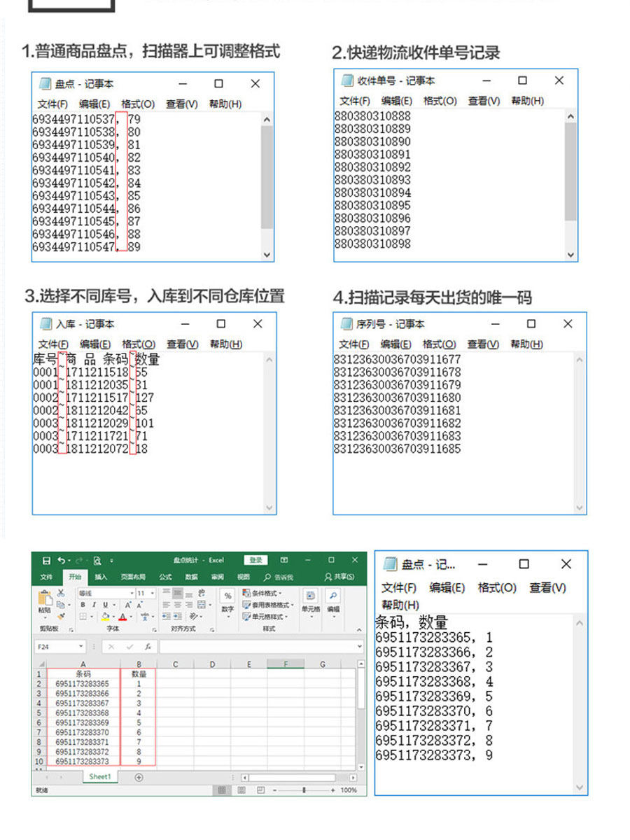This screenshot has height=840, width=630.
Task: Expand the Name Box dropdown showing F24
Action: [x=81, y=647]
